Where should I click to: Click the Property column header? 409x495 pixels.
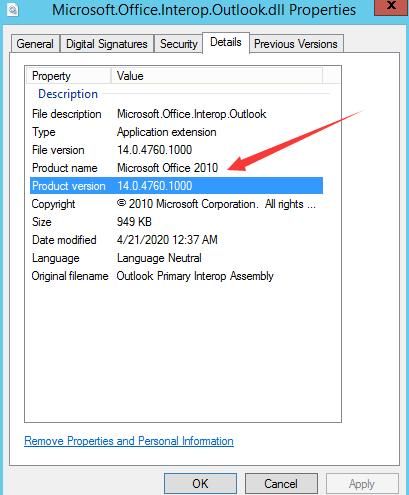coord(69,76)
